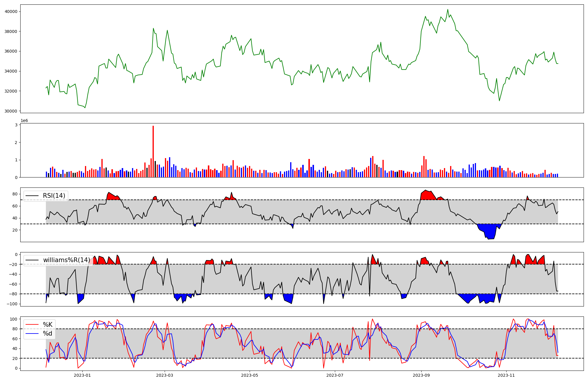Click the 1e6 volume scale label

pos(24,121)
